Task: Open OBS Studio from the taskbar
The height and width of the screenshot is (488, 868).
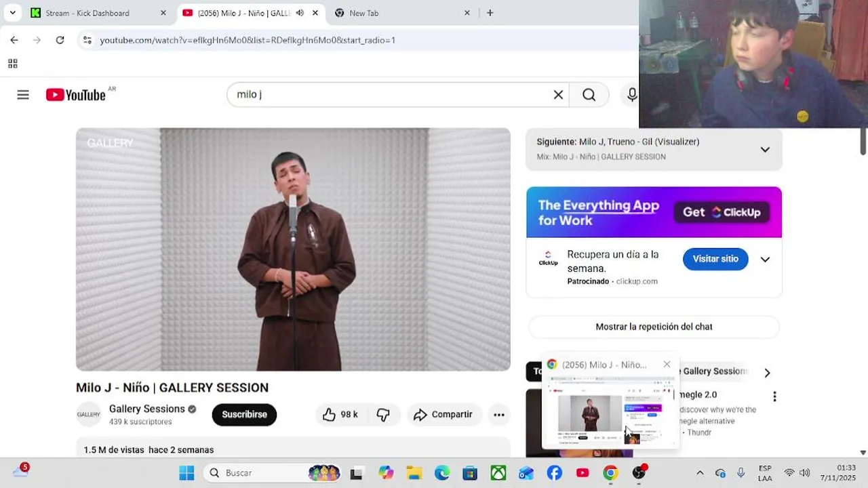Action: tap(639, 473)
